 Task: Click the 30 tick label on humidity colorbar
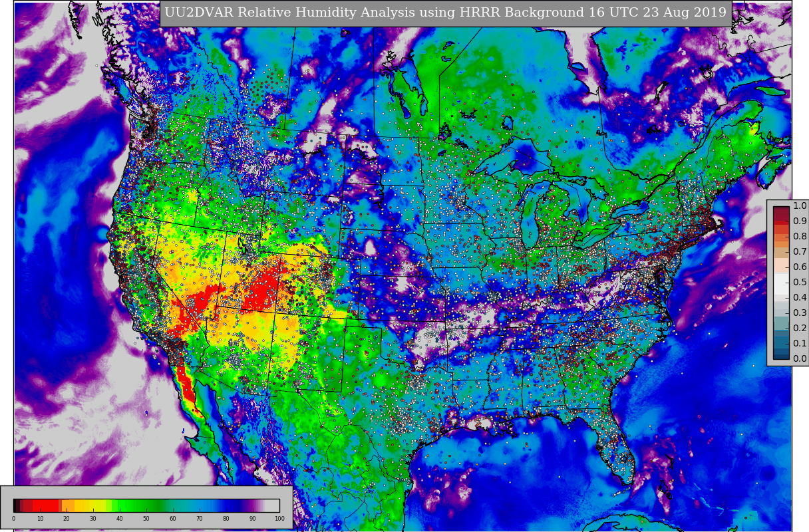click(93, 519)
